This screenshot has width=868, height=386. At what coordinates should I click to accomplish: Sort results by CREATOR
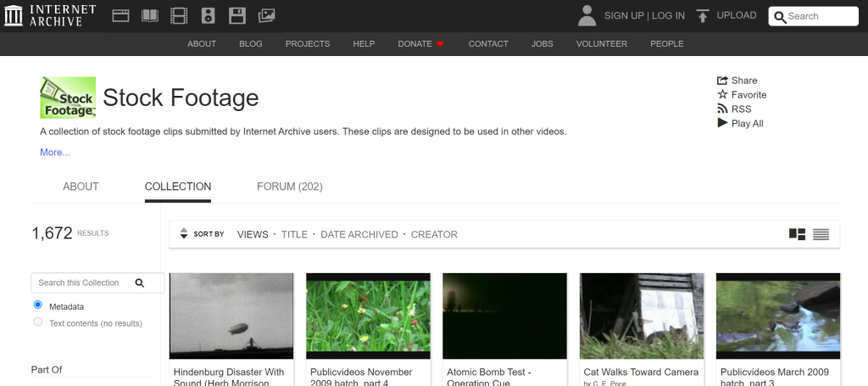point(434,234)
